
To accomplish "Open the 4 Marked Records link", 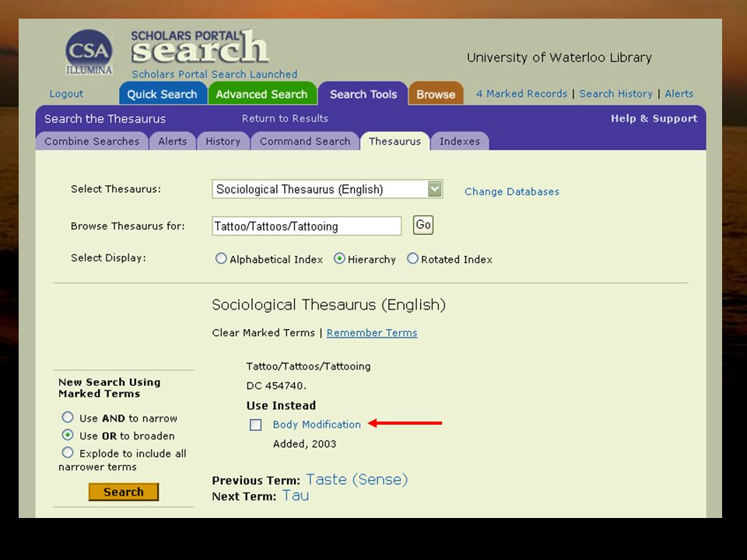I will 521,94.
